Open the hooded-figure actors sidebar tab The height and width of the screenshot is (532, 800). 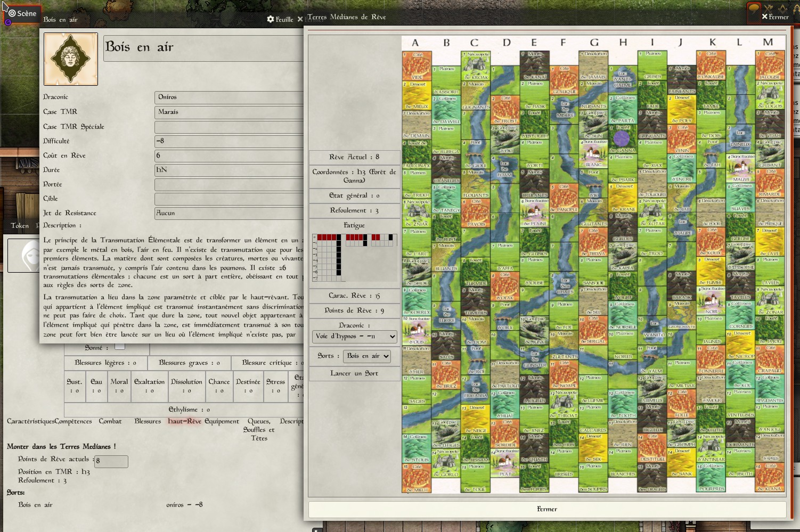click(796, 9)
